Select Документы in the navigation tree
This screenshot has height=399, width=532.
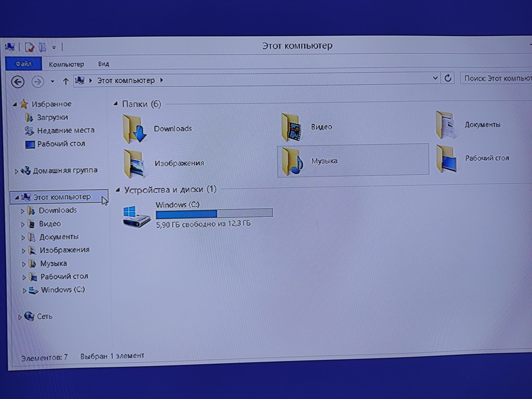coord(59,237)
